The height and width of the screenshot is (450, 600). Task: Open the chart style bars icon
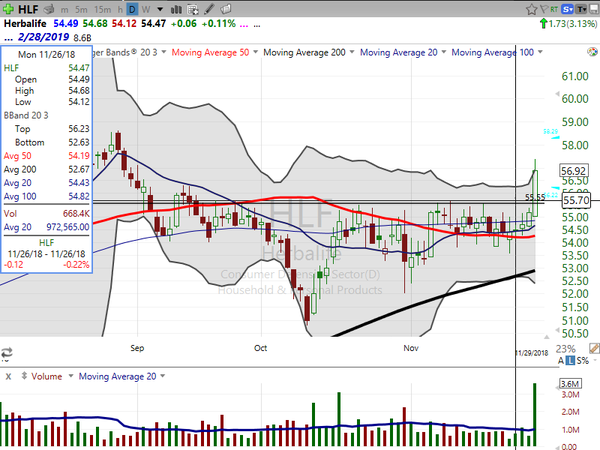[x=176, y=9]
